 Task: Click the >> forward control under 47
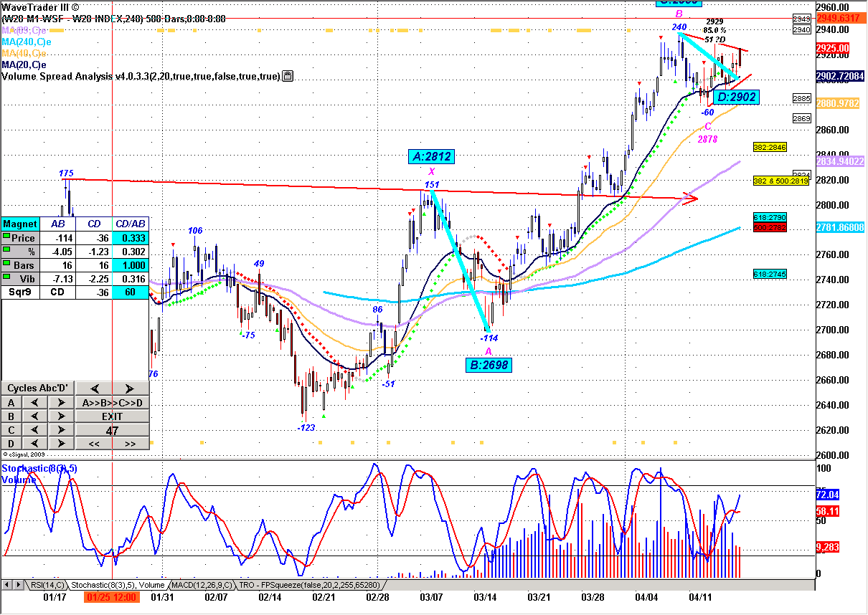[131, 444]
